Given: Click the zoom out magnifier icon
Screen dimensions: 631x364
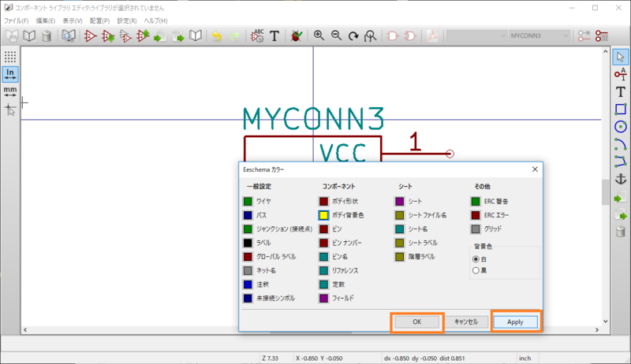Looking at the screenshot, I should pos(336,36).
